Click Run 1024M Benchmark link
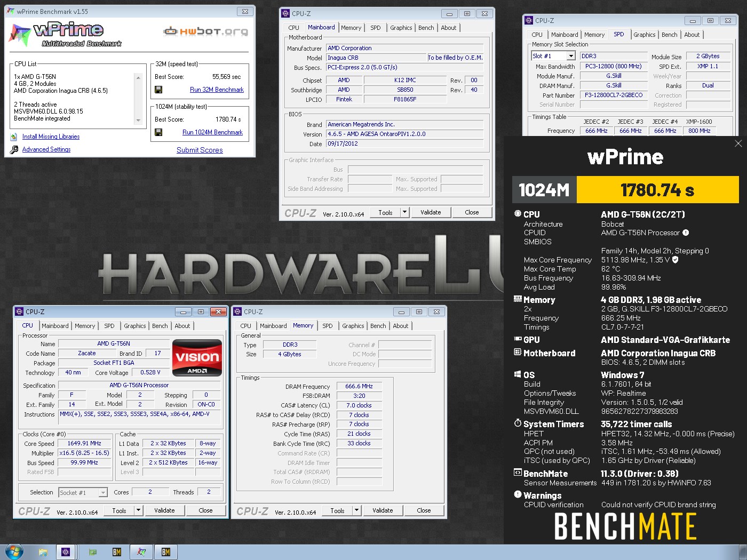Screen dimensions: 747x560 212,132
